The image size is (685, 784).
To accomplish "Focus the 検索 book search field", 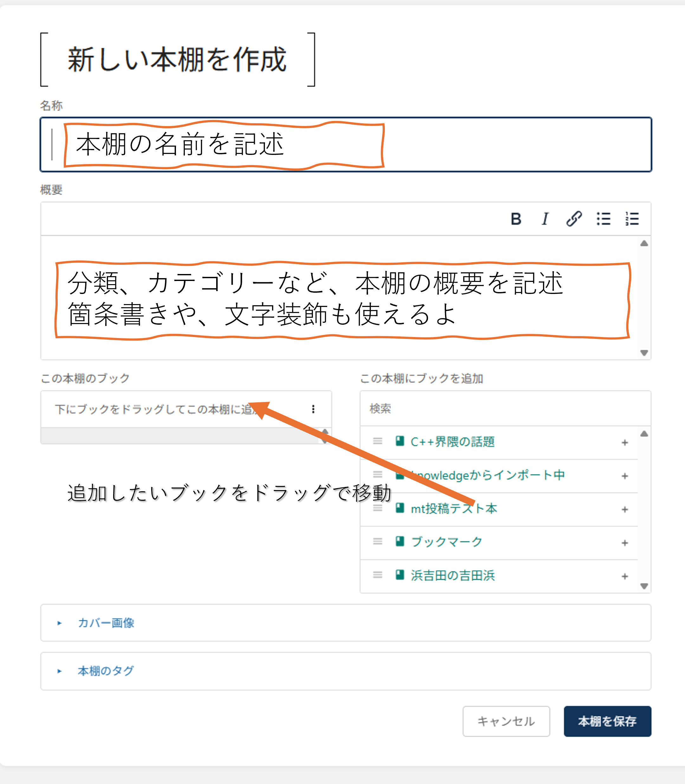I will click(505, 408).
